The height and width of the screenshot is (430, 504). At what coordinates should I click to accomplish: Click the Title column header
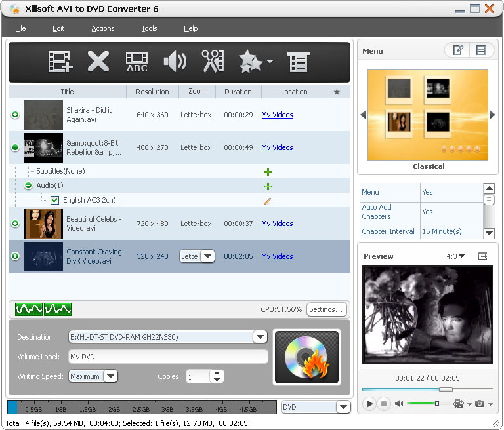[67, 92]
